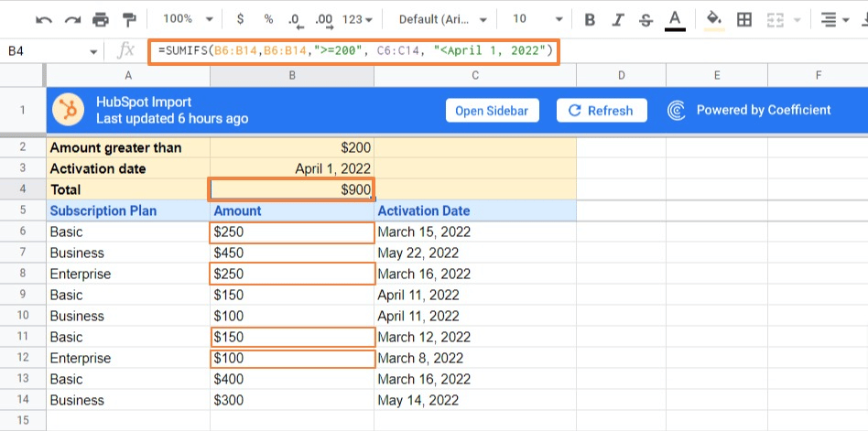
Task: Click the Print icon
Action: [100, 19]
